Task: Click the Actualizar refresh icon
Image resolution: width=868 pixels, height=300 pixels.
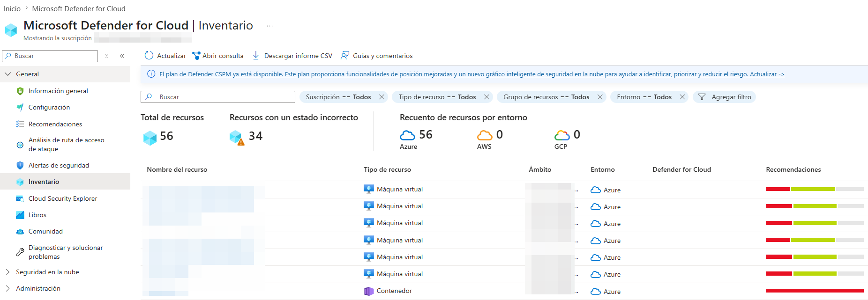Action: 149,56
